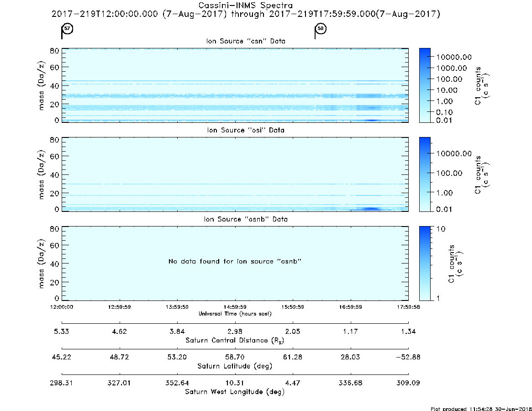Screen dimensions: 532x411
Task: Click the osnb data color bar
Action: click(425, 263)
